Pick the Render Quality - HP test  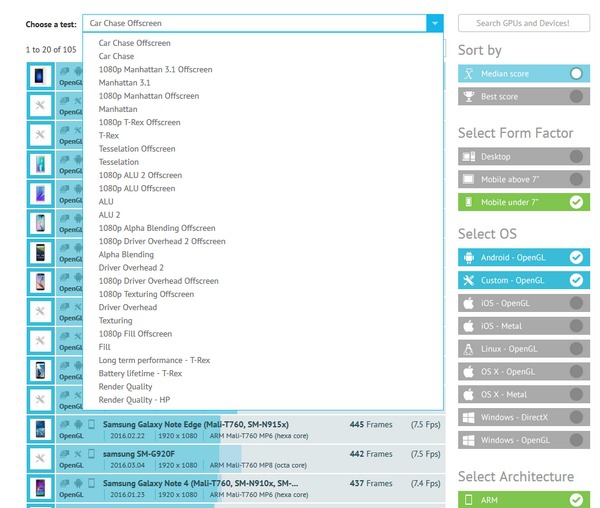click(134, 400)
